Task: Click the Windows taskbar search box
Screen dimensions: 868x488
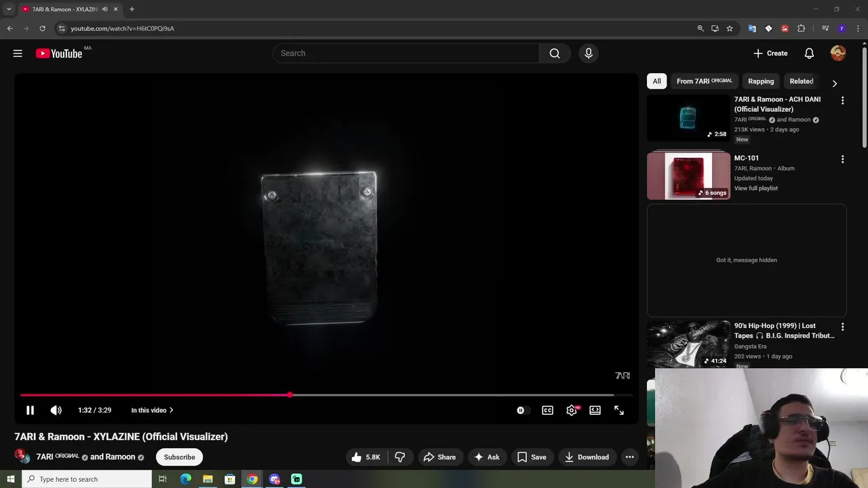Action: [x=87, y=479]
